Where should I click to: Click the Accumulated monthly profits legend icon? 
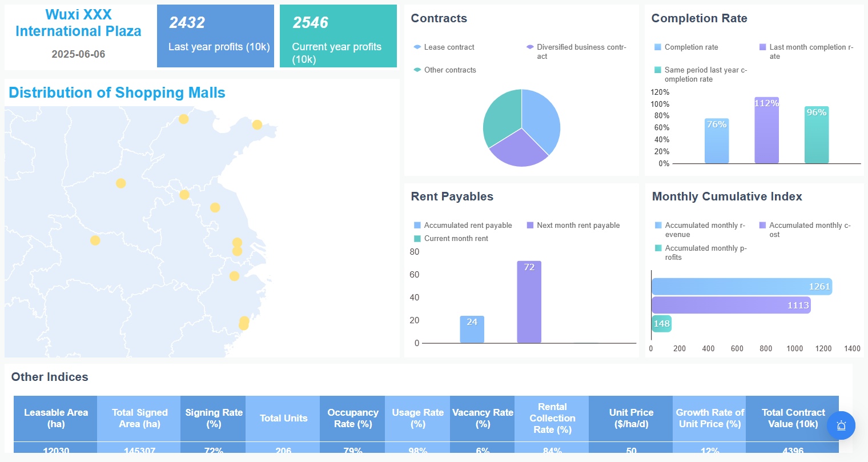point(658,248)
